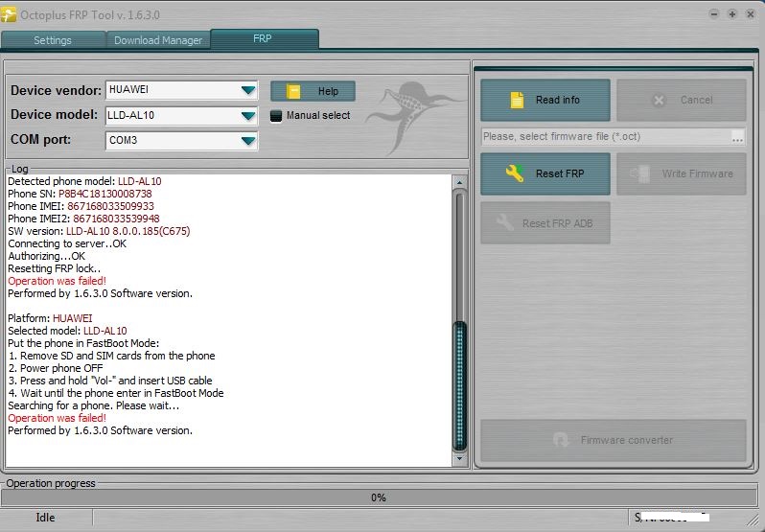Click the resize grip in status bar corner
Viewport: 765px width, 532px height.
click(x=753, y=520)
